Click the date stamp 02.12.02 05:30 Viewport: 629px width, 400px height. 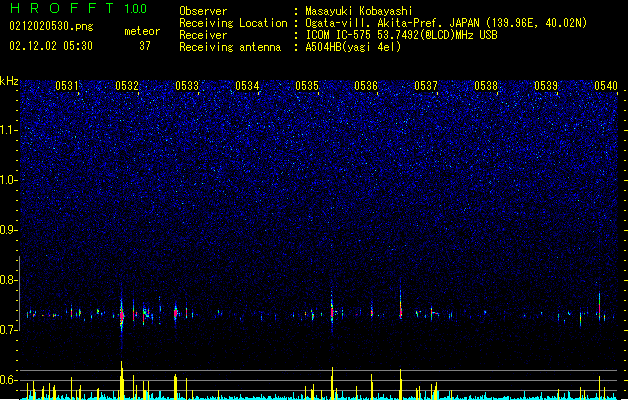click(x=51, y=46)
